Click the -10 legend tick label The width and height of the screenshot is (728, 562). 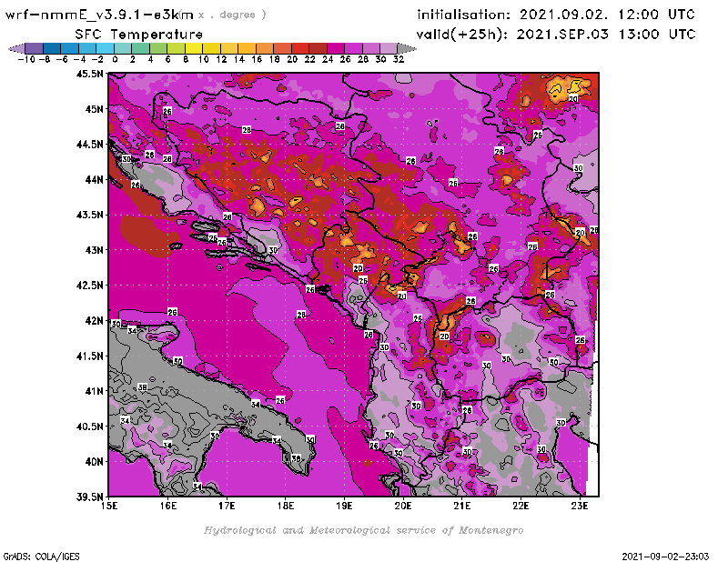pyautogui.click(x=26, y=60)
